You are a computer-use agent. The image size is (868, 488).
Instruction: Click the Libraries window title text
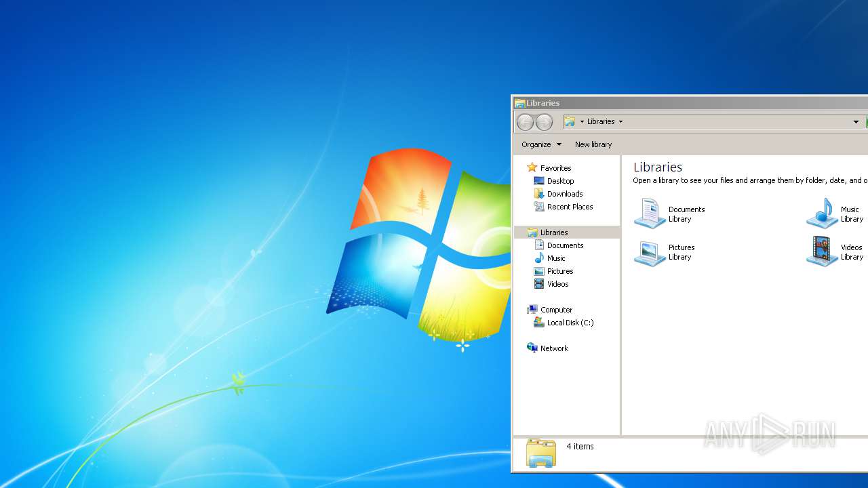pyautogui.click(x=543, y=103)
